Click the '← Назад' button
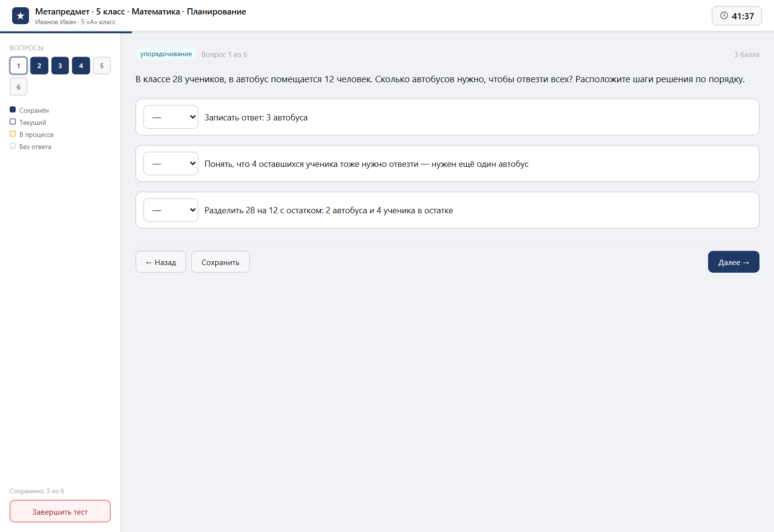Viewport: 774px width, 532px height. 161,262
